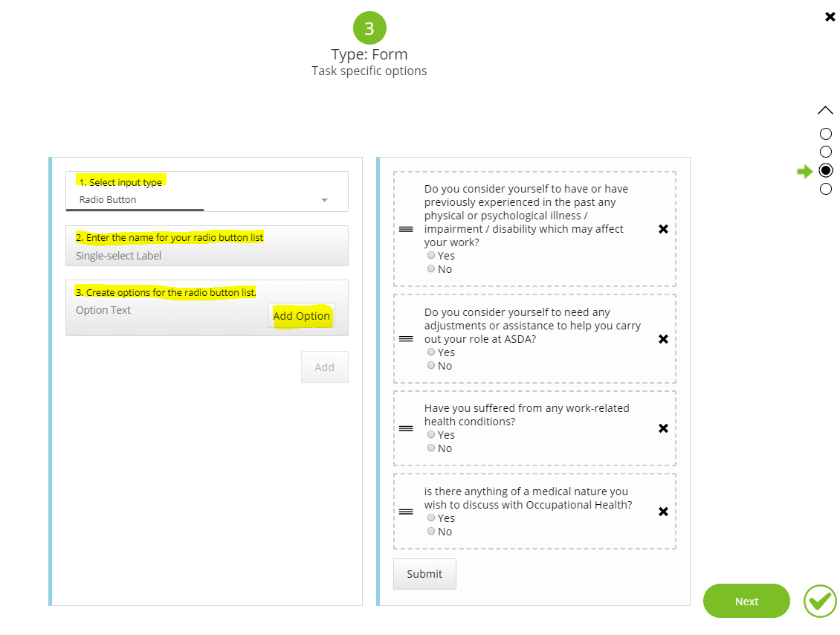840x635 pixels.
Task: Remove the Occupational Health question
Action: (663, 512)
